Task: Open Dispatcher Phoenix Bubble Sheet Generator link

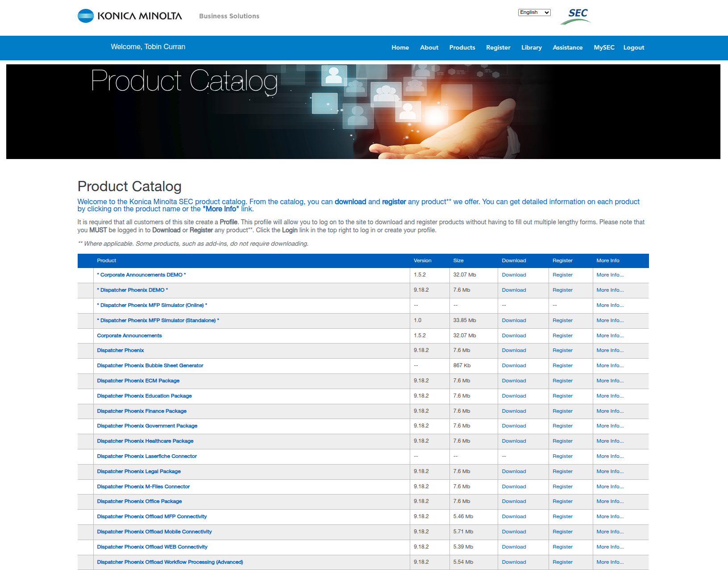Action: click(150, 366)
